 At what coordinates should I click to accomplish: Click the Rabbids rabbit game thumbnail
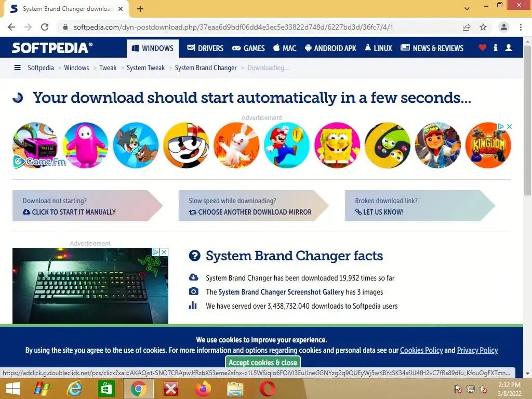pyautogui.click(x=236, y=145)
